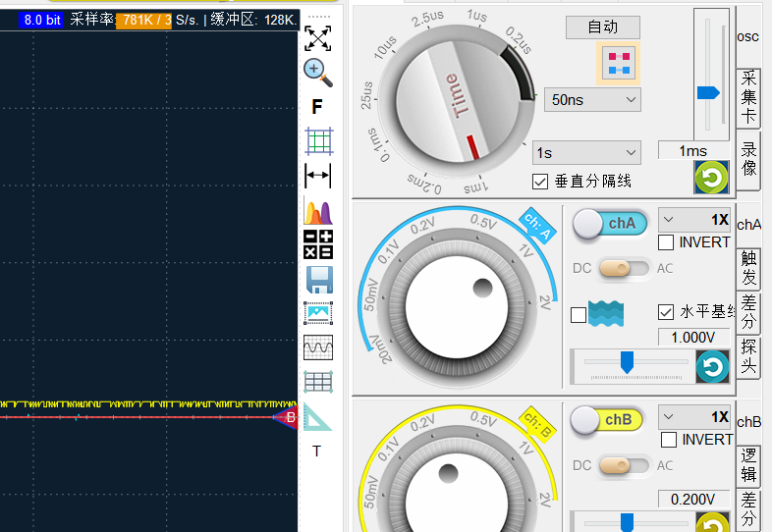
Task: Click the chA horizontal offset slider handle
Action: [x=627, y=362]
